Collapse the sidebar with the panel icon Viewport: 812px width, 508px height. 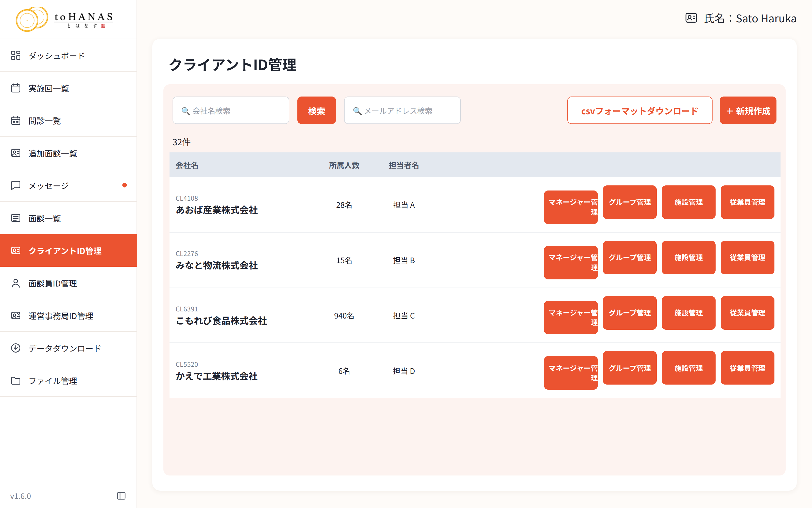[x=121, y=496]
